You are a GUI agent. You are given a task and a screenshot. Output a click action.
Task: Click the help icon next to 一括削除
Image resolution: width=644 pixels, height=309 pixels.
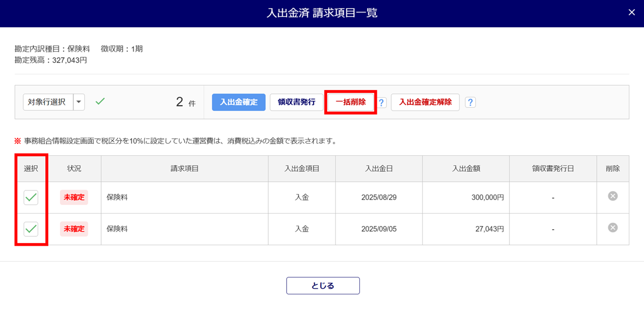(382, 102)
